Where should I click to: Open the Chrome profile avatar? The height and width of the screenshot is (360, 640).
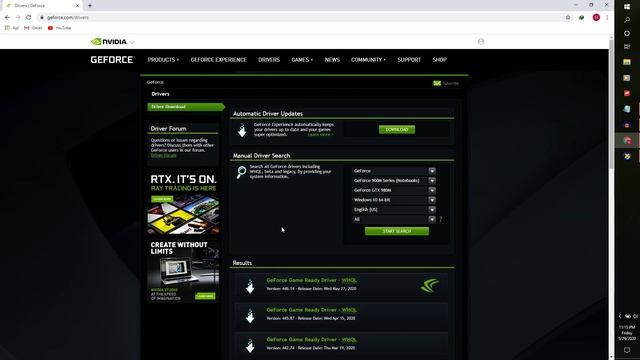coord(596,18)
